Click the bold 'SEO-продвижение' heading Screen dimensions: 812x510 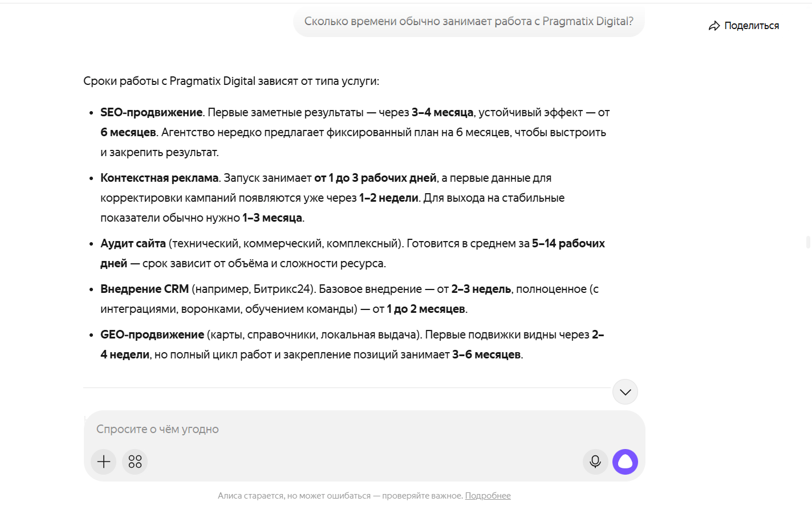coord(152,112)
